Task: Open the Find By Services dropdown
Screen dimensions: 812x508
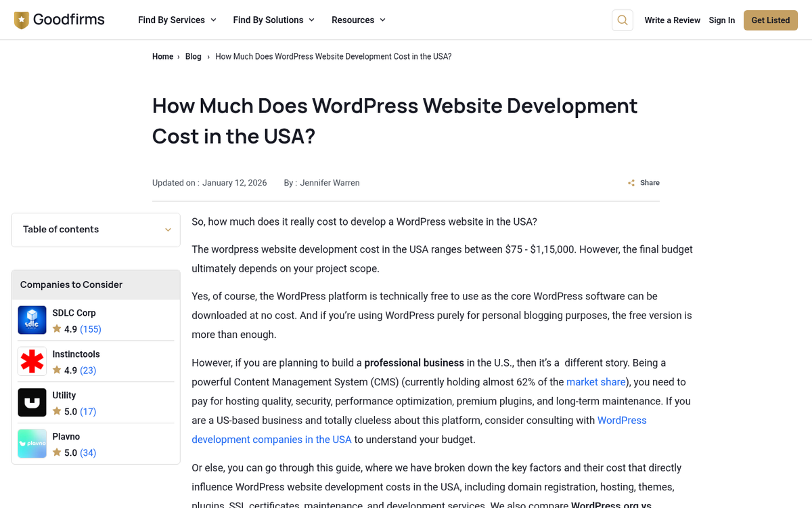Action: [x=172, y=20]
